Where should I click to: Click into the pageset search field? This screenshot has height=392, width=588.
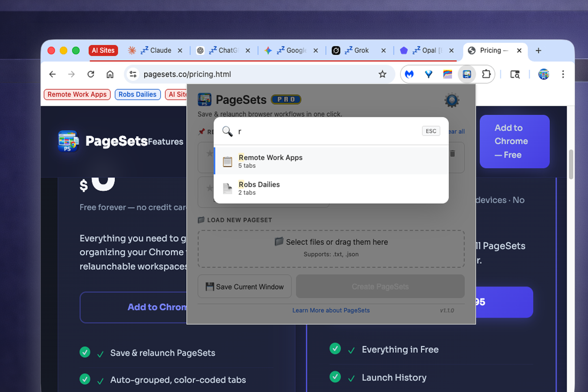(x=327, y=131)
